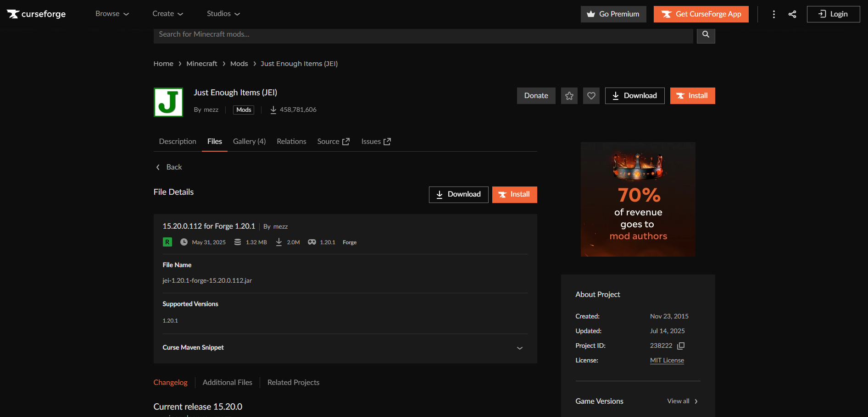
Task: Click the Jul 14, 2025 updated date
Action: 668,331
